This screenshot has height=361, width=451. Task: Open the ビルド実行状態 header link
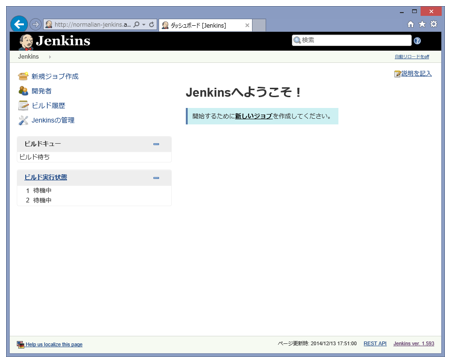pyautogui.click(x=45, y=177)
